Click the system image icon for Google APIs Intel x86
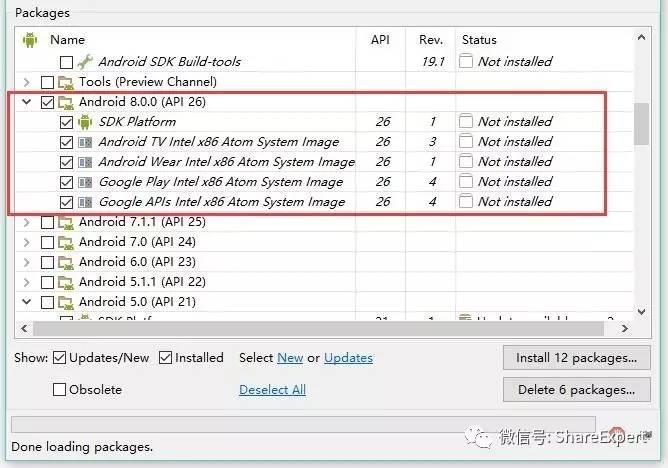Viewport: 668px width, 468px height. coord(85,202)
